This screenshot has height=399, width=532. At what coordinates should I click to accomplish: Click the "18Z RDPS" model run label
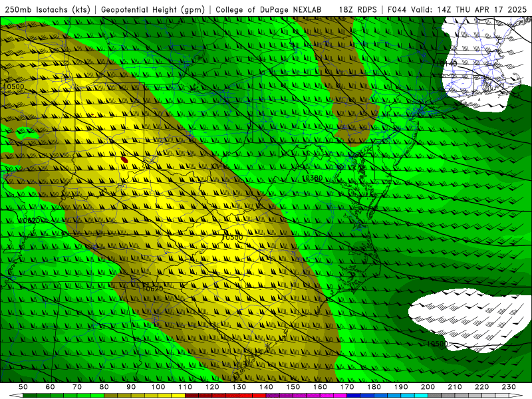(358, 9)
